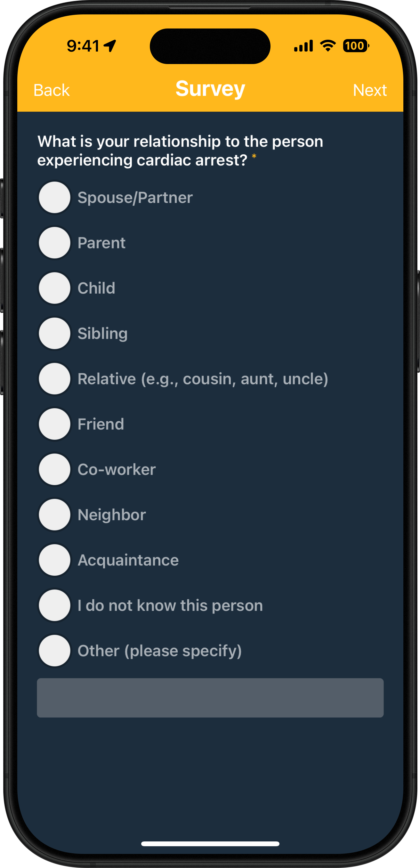This screenshot has height=868, width=420.
Task: Select the Acquaintance radio button
Action: [x=54, y=560]
